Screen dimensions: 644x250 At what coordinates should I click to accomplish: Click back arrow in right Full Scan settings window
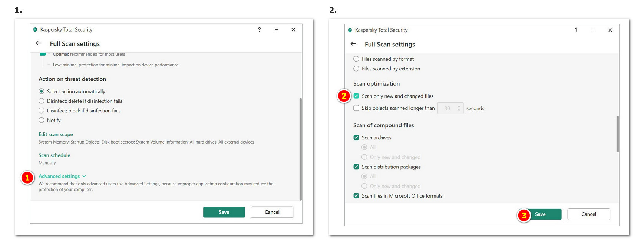(x=353, y=44)
